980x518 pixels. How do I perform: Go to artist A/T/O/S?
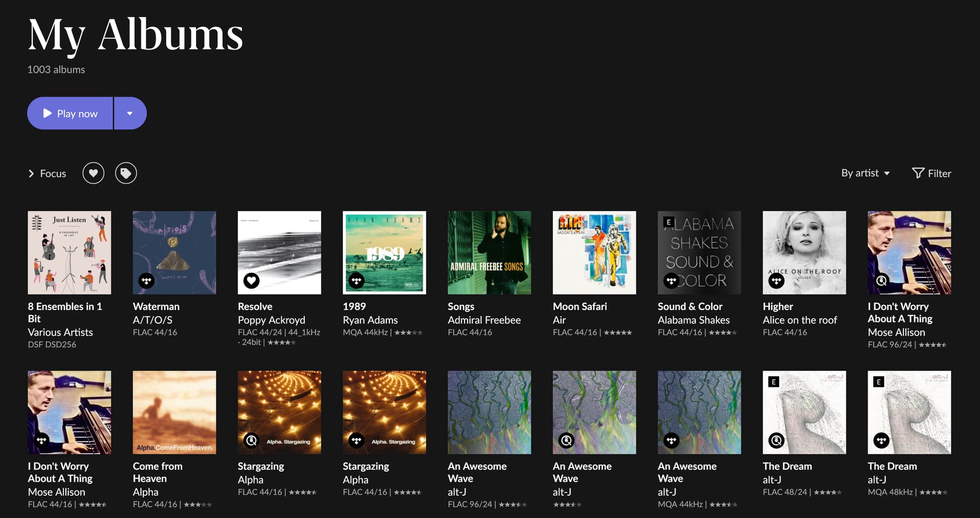(x=153, y=320)
